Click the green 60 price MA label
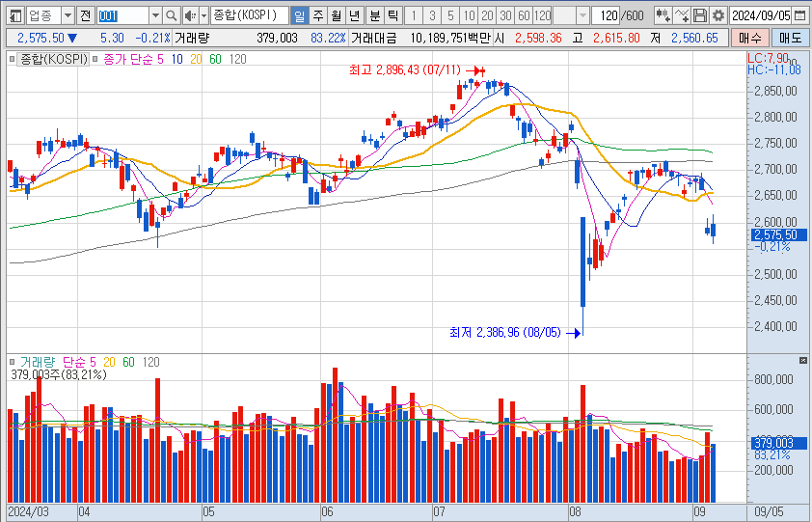 click(215, 59)
